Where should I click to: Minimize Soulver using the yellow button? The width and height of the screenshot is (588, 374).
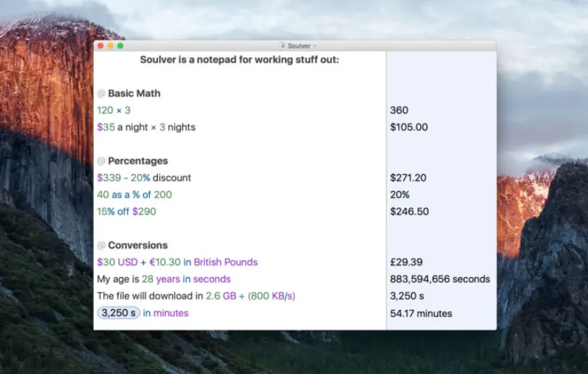pos(110,45)
